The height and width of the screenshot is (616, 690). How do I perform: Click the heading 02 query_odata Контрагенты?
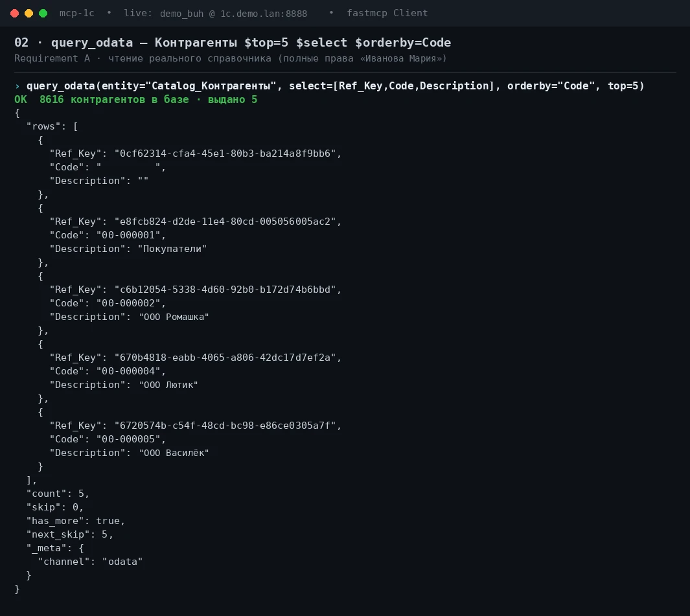(x=233, y=43)
